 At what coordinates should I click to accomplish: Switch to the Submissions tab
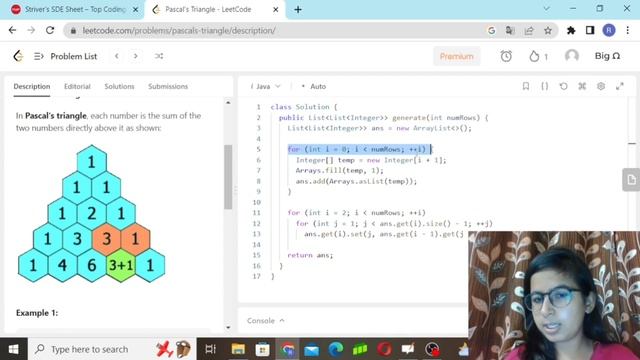coord(168,87)
